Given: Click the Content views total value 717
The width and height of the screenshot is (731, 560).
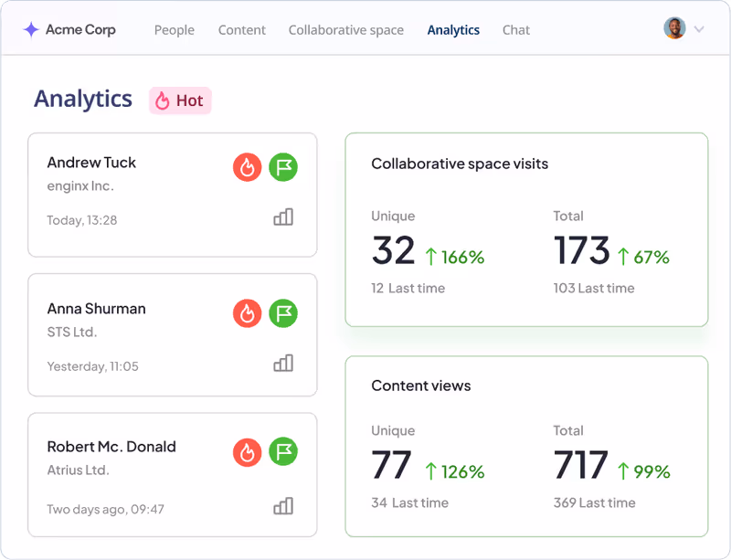Looking at the screenshot, I should (580, 466).
